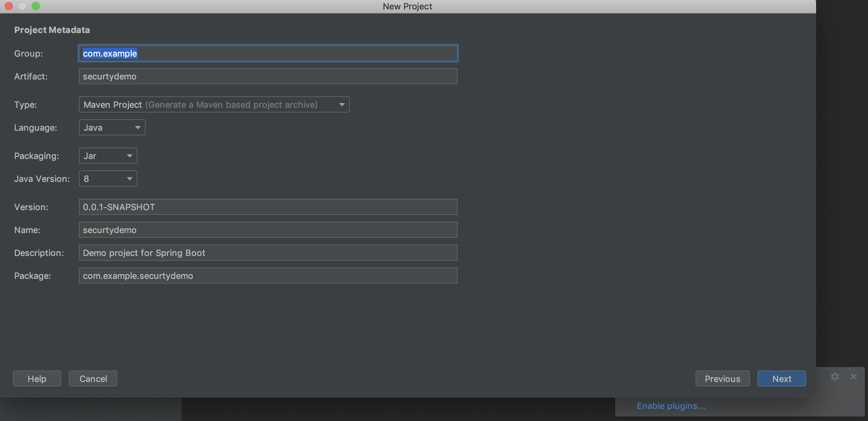
Task: Dismiss the notification with X icon
Action: coord(854,376)
